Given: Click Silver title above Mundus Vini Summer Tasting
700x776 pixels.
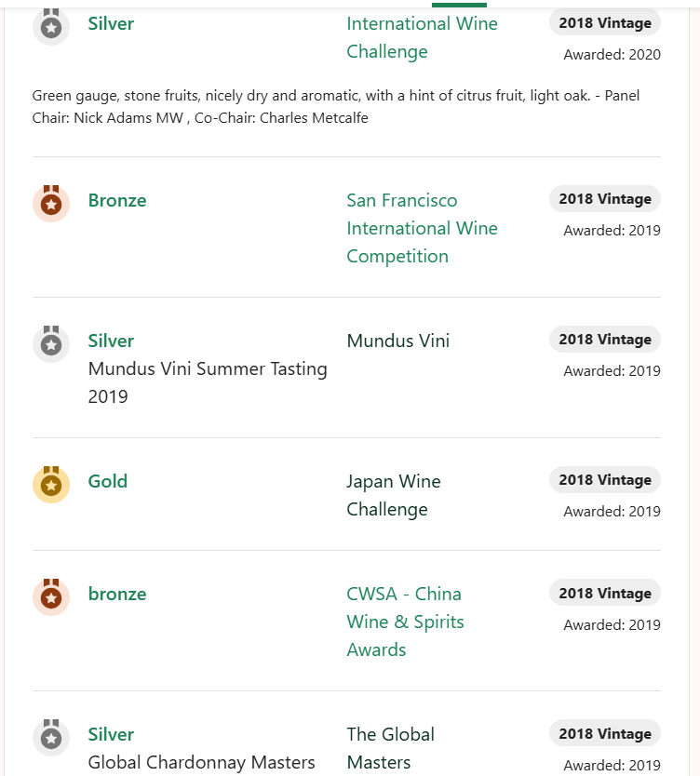Looking at the screenshot, I should click(111, 341).
